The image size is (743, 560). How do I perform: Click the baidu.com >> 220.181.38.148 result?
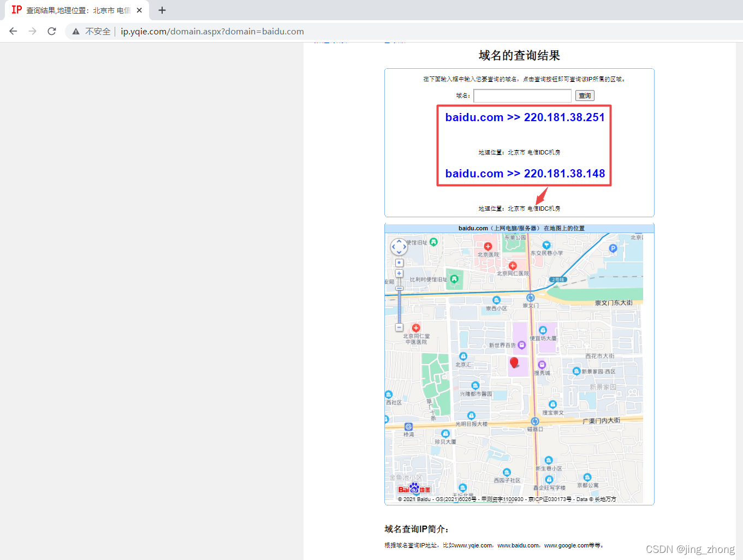pyautogui.click(x=525, y=174)
